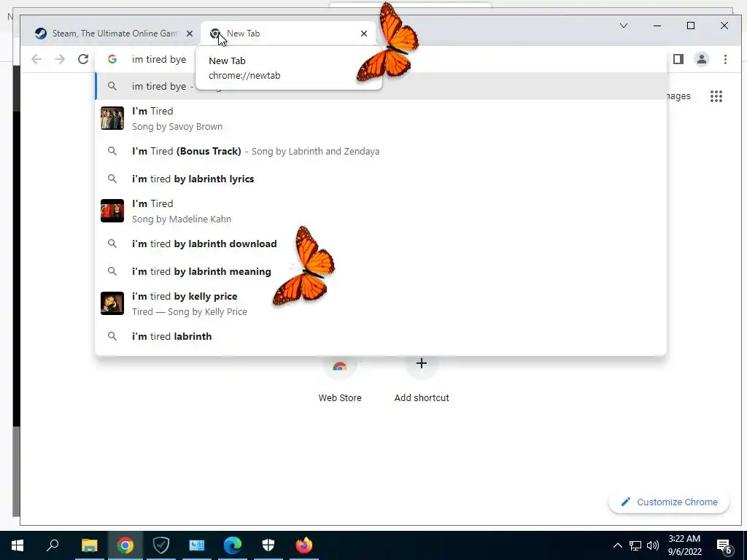Choose I'm Tired song by Madeline Kahn
Image resolution: width=747 pixels, height=560 pixels.
coord(381,211)
